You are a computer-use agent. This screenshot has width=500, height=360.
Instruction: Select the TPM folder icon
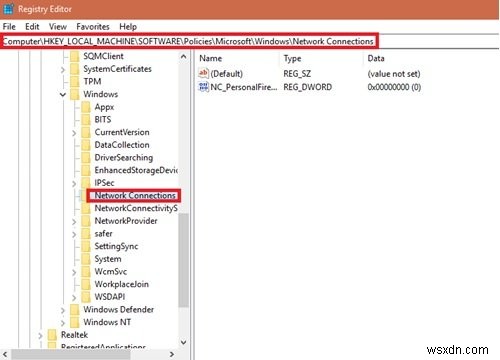(75, 82)
